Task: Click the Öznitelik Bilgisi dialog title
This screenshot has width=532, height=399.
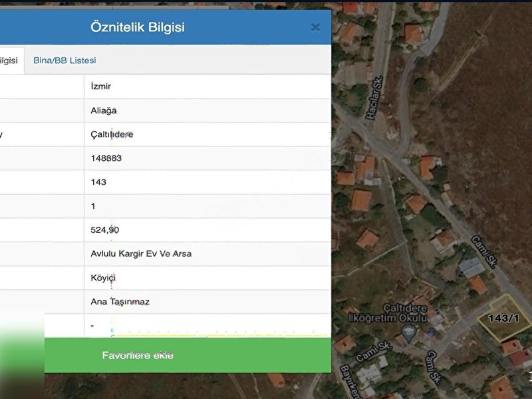Action: click(x=138, y=27)
